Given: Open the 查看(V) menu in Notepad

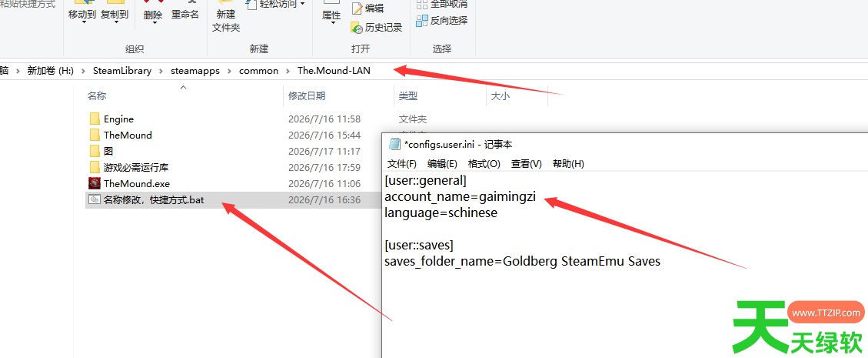Looking at the screenshot, I should 526,164.
